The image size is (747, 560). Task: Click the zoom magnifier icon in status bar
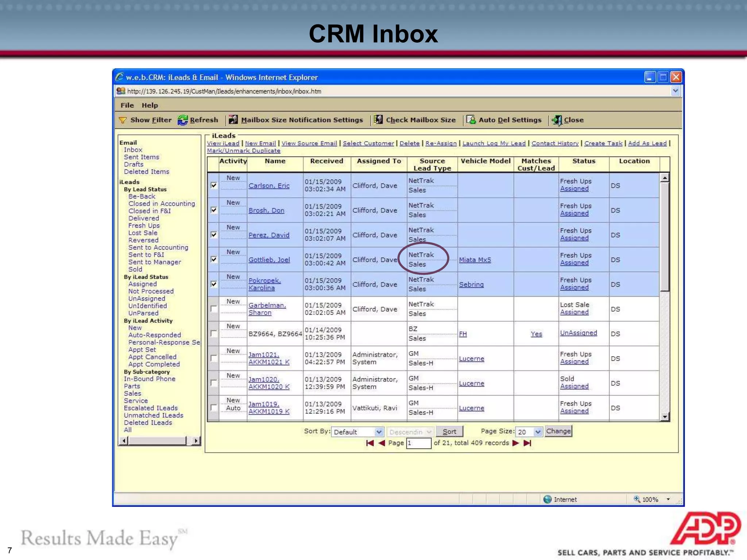point(637,499)
